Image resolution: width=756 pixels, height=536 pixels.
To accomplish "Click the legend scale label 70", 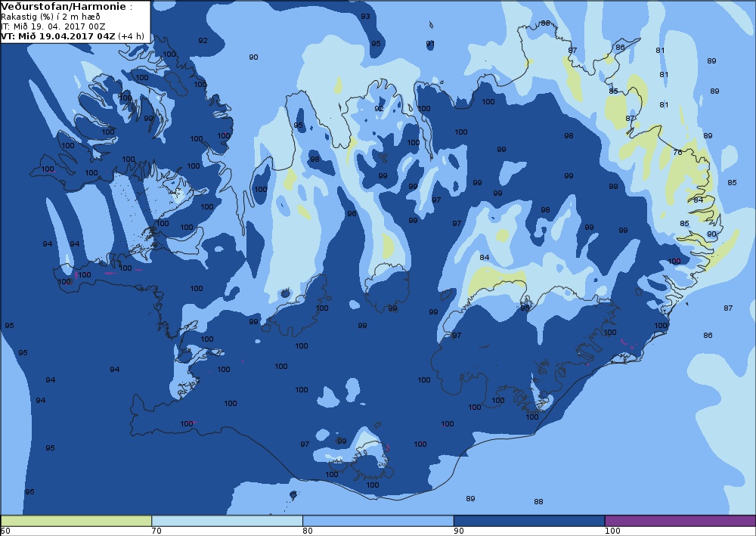I will [156, 531].
